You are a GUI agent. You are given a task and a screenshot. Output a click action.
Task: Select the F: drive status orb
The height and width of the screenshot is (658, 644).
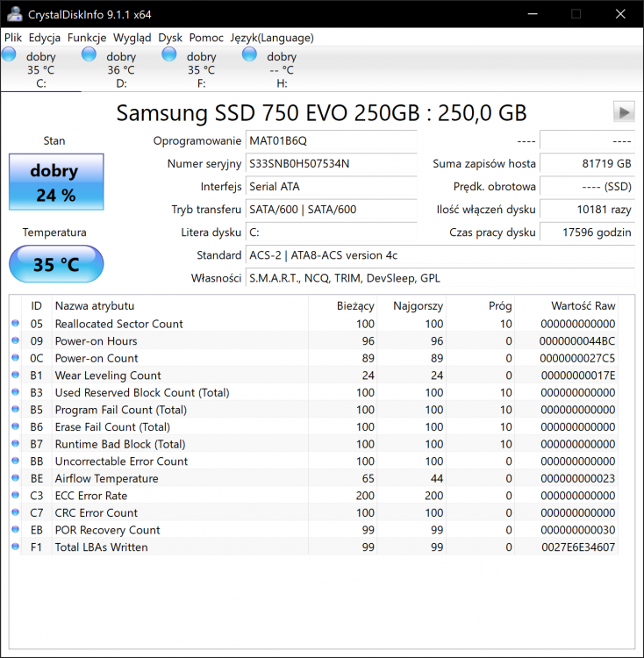(169, 55)
